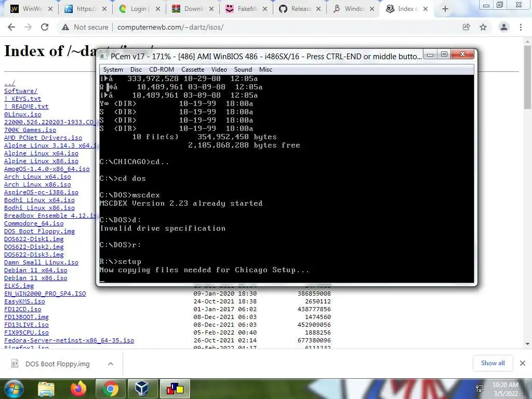Close the downloads bar with X
Image resolution: width=532 pixels, height=399 pixels.
(523, 363)
